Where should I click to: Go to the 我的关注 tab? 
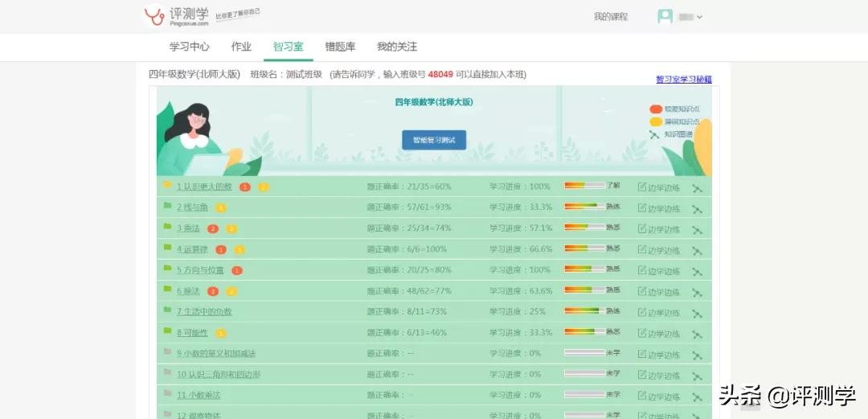click(x=397, y=47)
